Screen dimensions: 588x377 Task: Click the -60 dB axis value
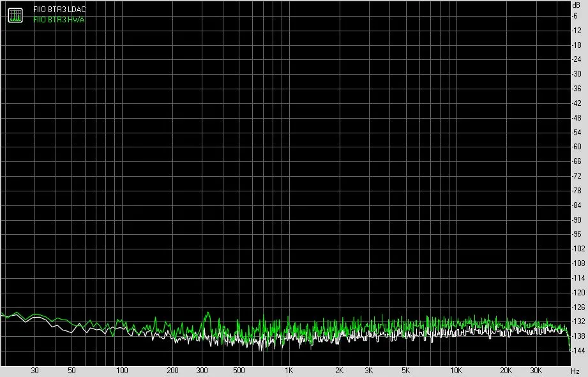coord(577,147)
